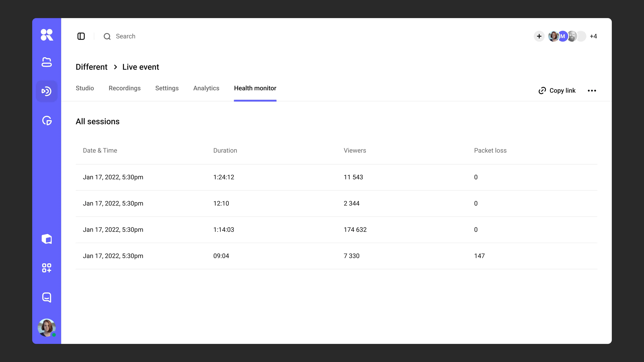Open the session with duration 1:24:12
This screenshot has height=362, width=644.
336,177
